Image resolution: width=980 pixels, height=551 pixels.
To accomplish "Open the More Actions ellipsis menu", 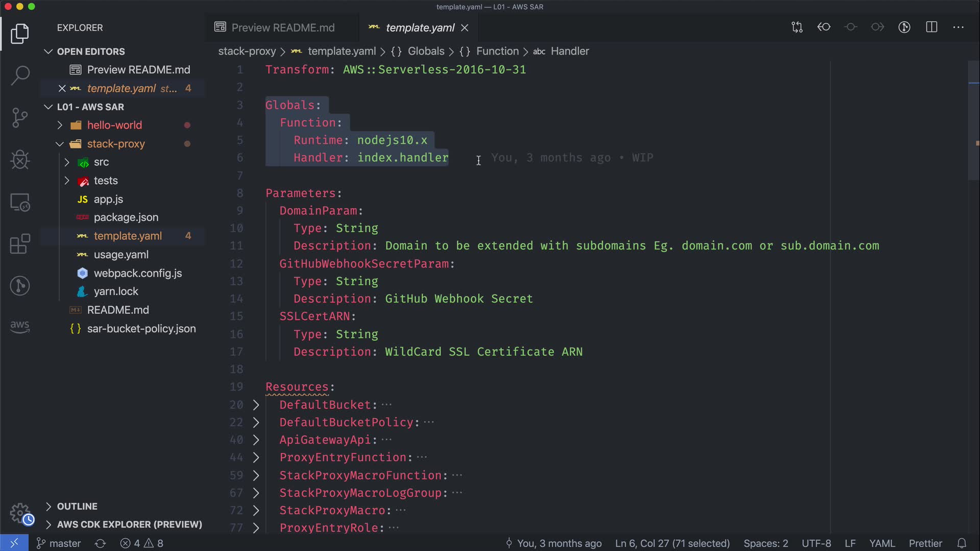I will [958, 27].
